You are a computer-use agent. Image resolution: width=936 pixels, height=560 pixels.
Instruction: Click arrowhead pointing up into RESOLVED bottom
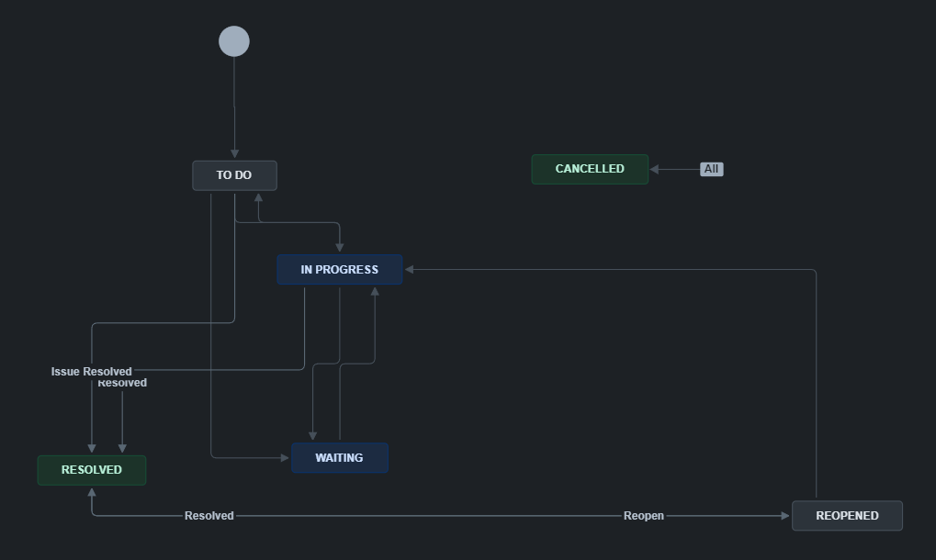(91, 493)
